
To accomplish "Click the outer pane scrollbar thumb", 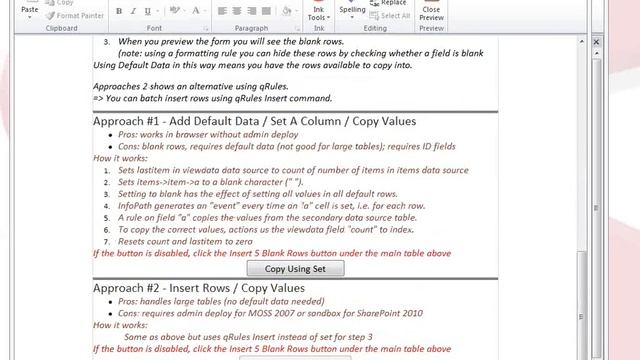I will [x=596, y=208].
